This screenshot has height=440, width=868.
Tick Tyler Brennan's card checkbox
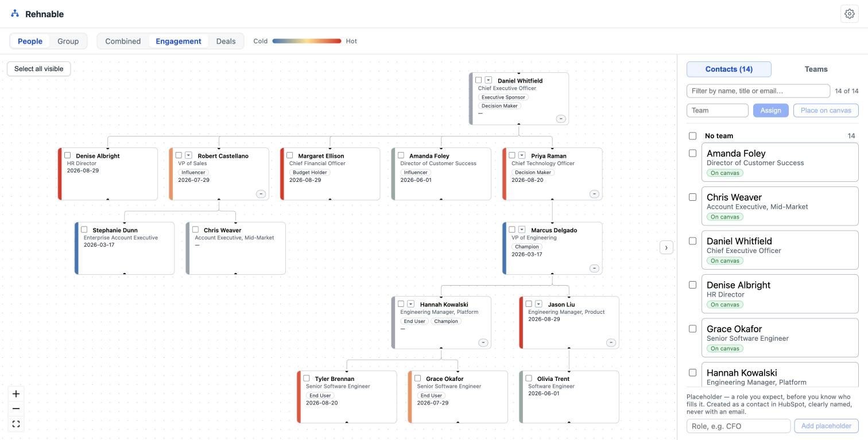pyautogui.click(x=307, y=378)
